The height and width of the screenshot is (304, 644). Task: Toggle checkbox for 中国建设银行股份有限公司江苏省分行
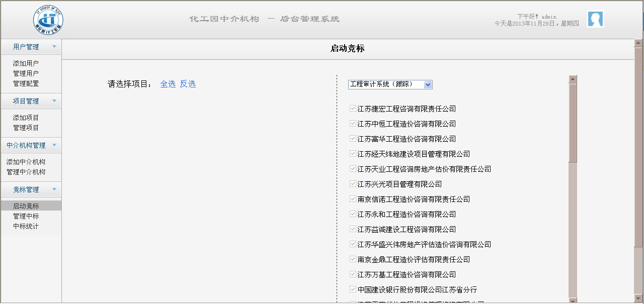[353, 289]
